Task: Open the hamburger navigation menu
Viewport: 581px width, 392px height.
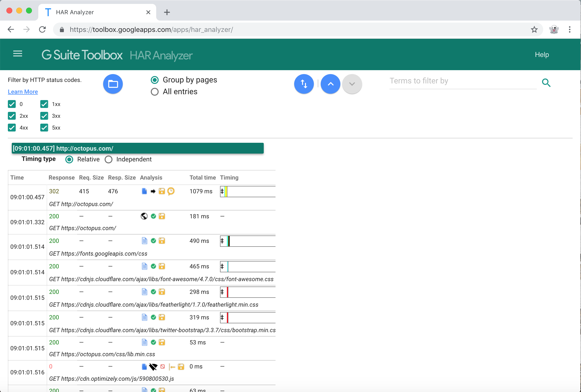Action: click(17, 54)
